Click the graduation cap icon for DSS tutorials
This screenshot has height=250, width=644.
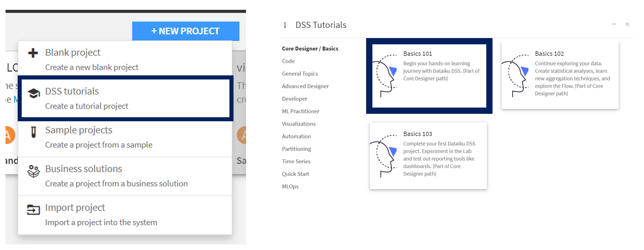coord(34,93)
